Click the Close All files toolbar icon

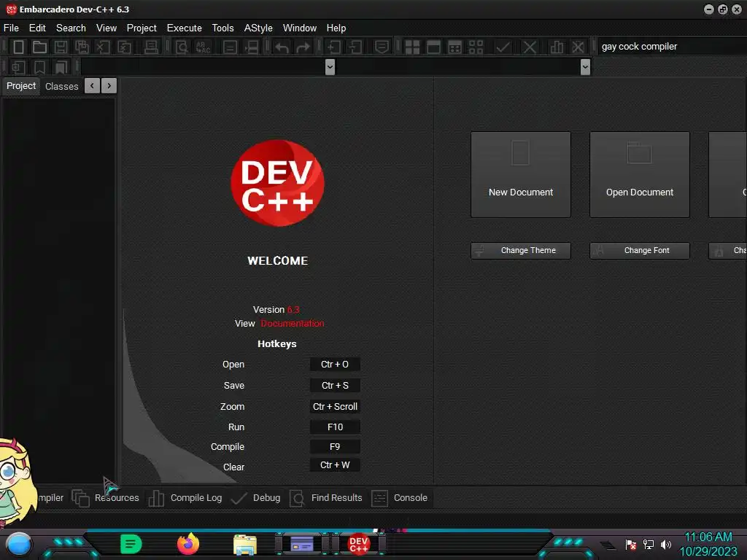(x=124, y=47)
